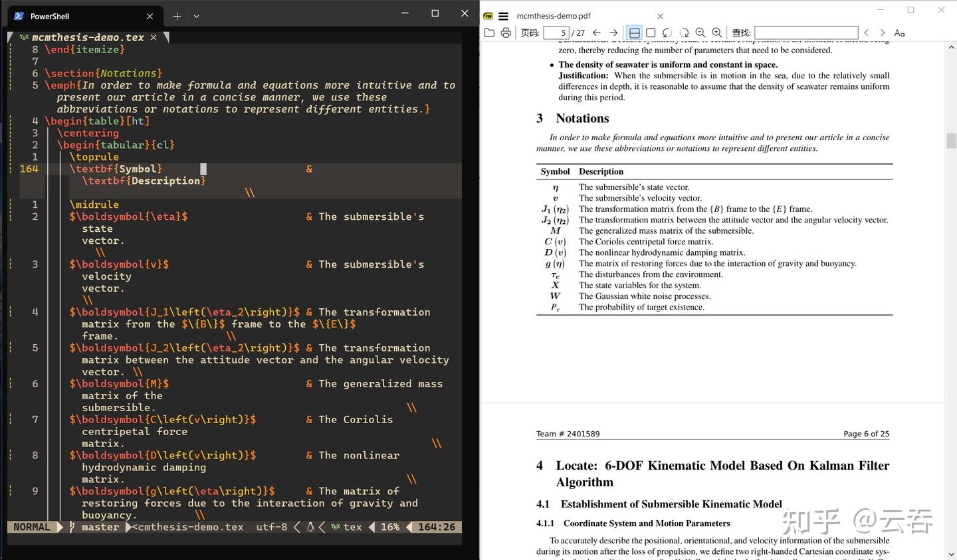
Task: Rotate the PDF page clockwise
Action: (685, 32)
